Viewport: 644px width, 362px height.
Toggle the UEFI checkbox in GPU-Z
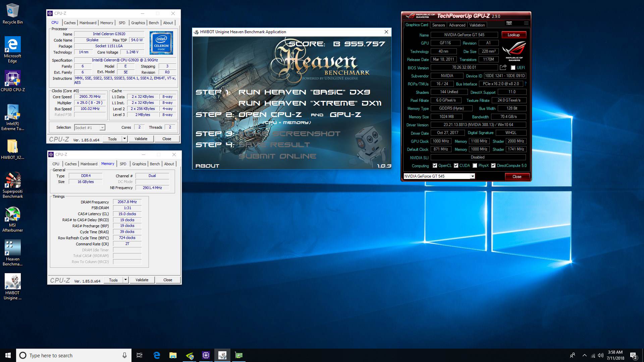(x=513, y=68)
